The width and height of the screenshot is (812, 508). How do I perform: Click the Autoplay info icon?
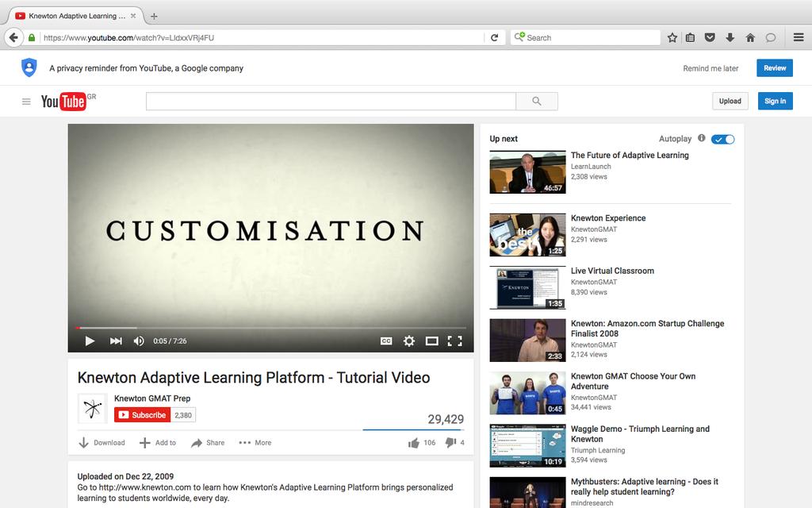coord(702,138)
